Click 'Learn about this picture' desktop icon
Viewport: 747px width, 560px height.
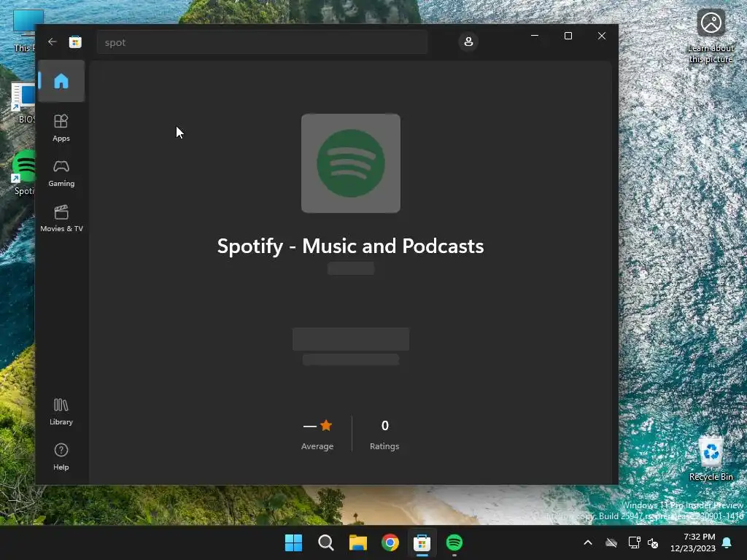point(711,36)
